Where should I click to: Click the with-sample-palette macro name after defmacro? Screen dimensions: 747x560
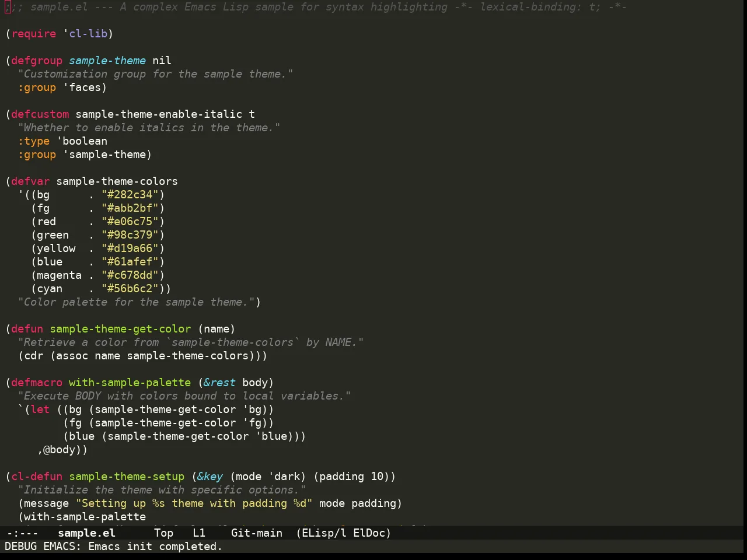point(130,383)
